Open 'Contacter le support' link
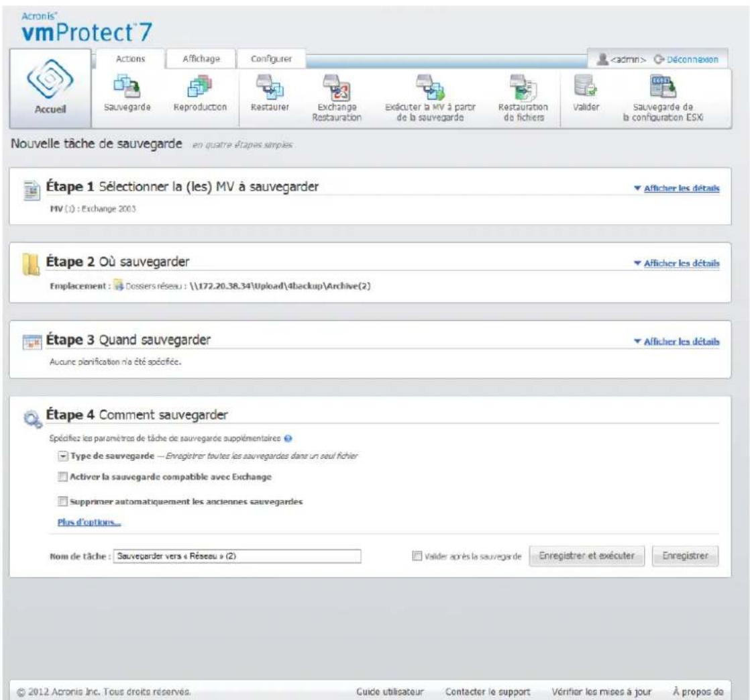Viewport: 750px width, 700px height. [x=488, y=692]
